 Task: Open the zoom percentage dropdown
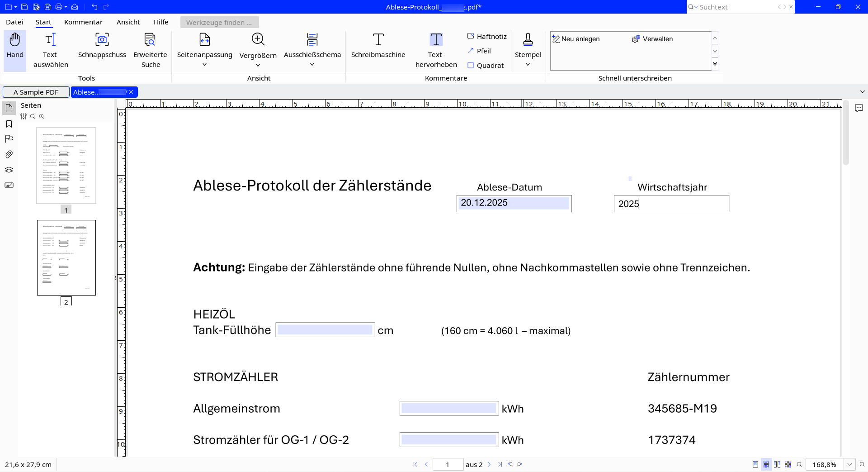pos(849,464)
